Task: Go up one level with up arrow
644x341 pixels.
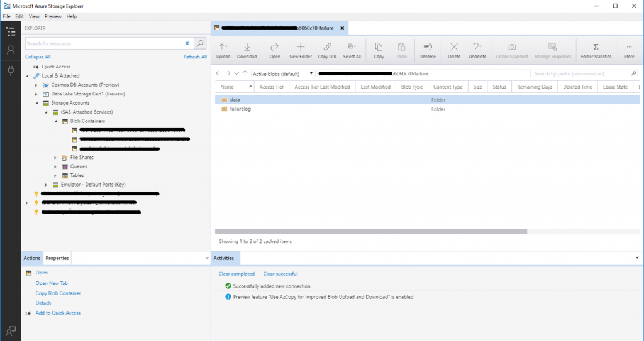Action: (245, 73)
